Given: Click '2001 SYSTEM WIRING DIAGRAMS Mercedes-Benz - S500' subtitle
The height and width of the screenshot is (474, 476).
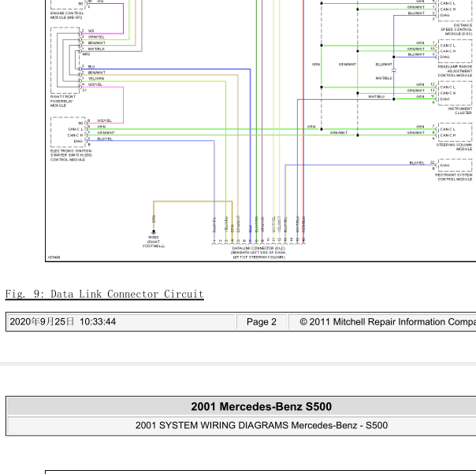Looking at the screenshot, I should tap(262, 425).
